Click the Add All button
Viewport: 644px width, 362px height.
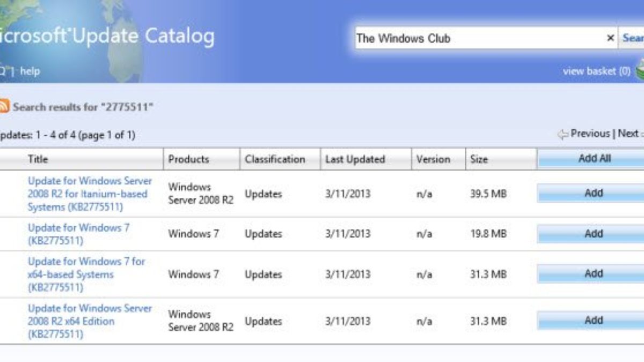594,159
